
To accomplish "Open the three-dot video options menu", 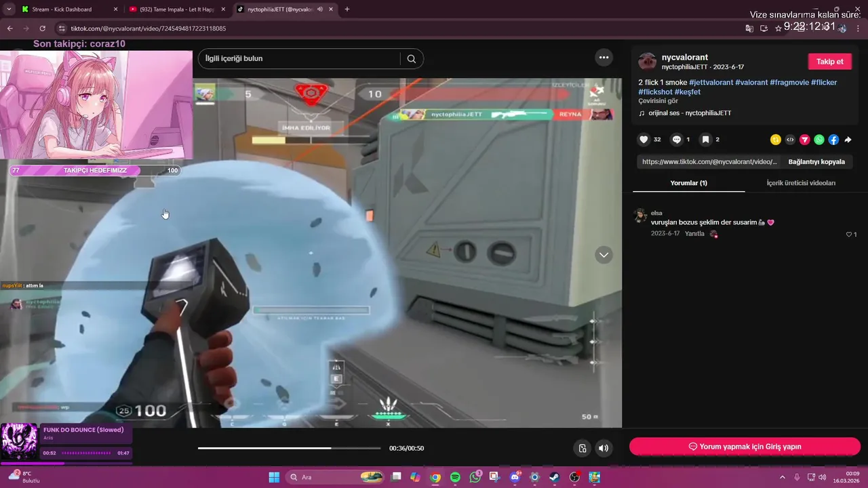I will (604, 58).
